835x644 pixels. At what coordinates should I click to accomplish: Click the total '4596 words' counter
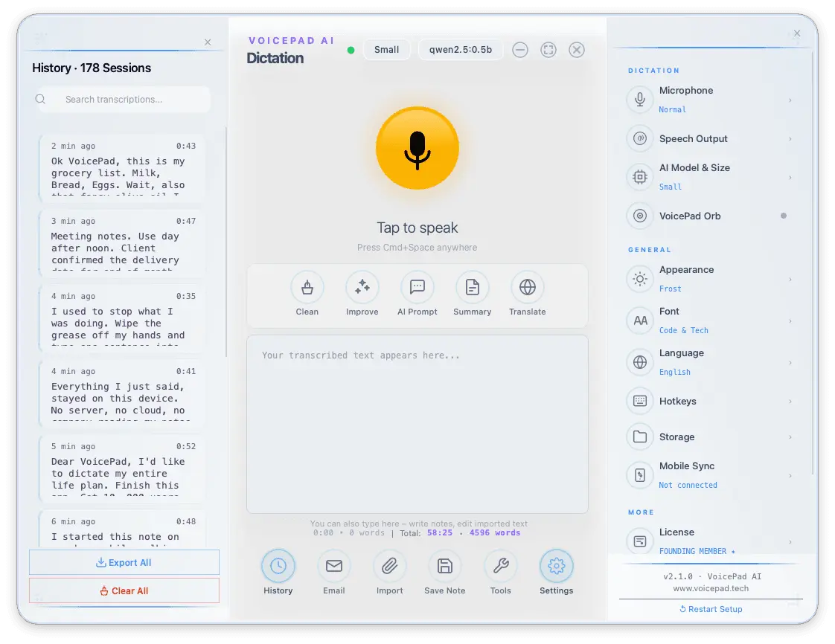point(495,532)
